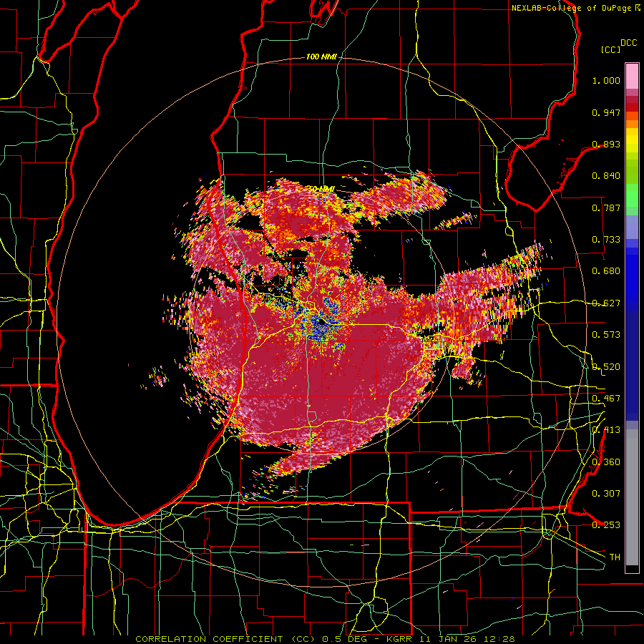644x644 pixels.
Task: Click the 0.253 legend value
Action: [606, 525]
